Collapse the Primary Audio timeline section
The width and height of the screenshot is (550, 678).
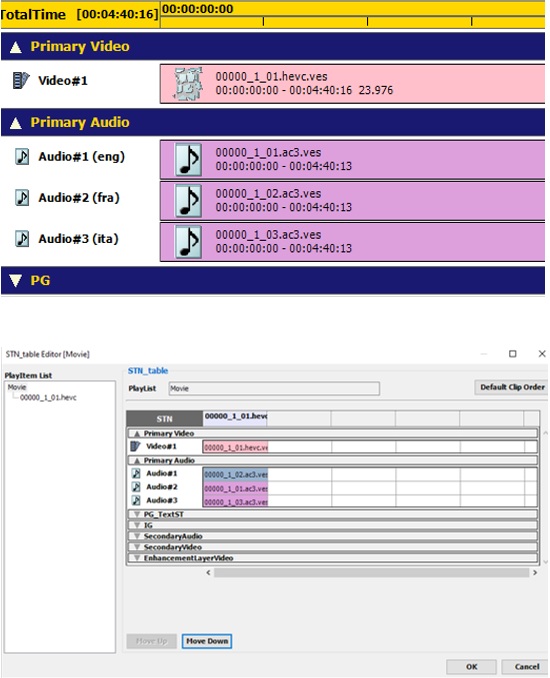click(x=16, y=123)
